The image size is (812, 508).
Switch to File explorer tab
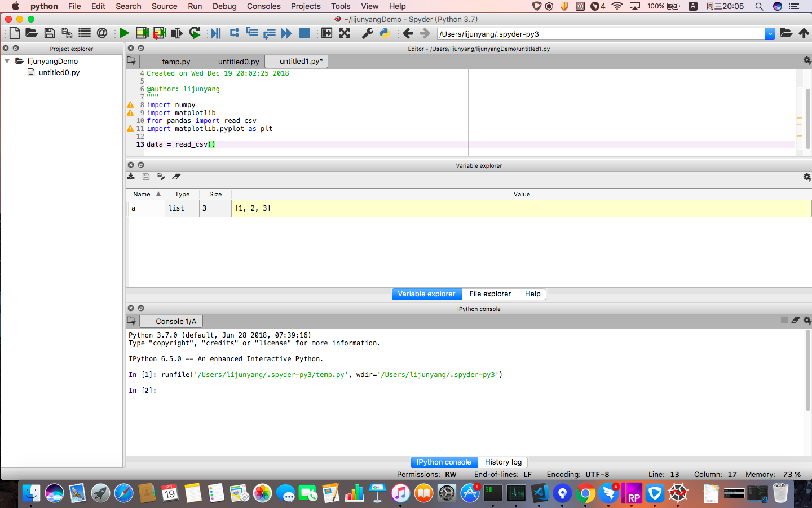coord(490,294)
